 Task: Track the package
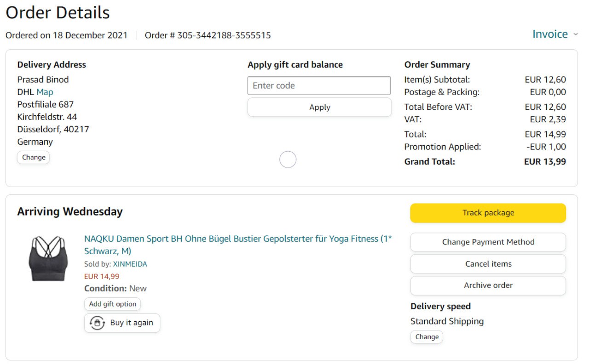point(488,213)
